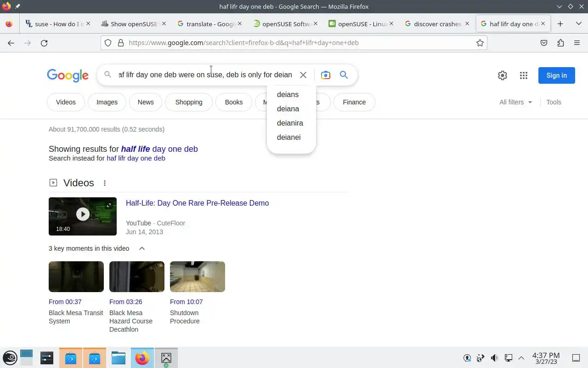Viewport: 588px width, 368px height.
Task: Jump to moment From 00:37
Action: (65, 302)
